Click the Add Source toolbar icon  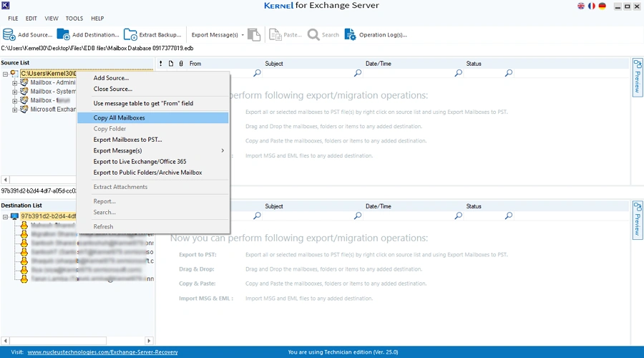(x=9, y=34)
